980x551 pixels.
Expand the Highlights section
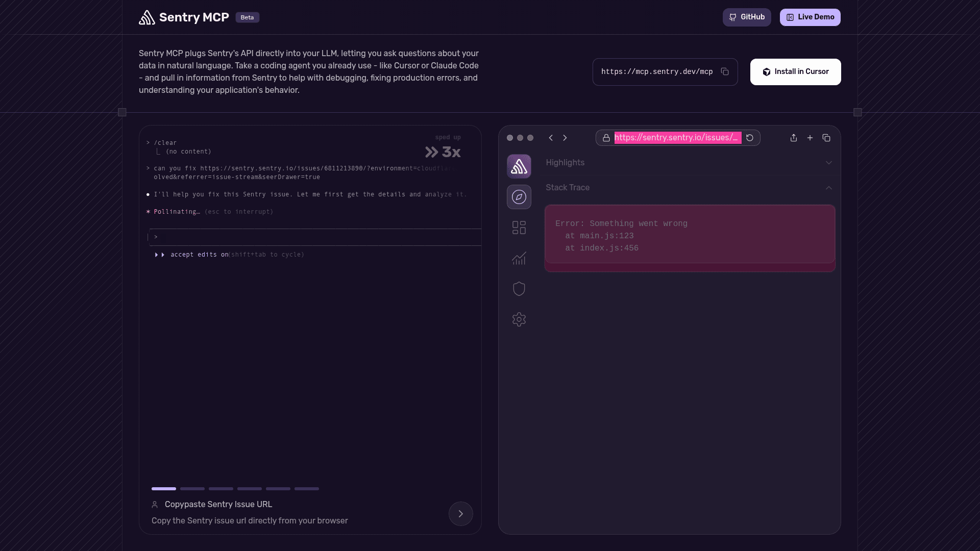pyautogui.click(x=690, y=163)
